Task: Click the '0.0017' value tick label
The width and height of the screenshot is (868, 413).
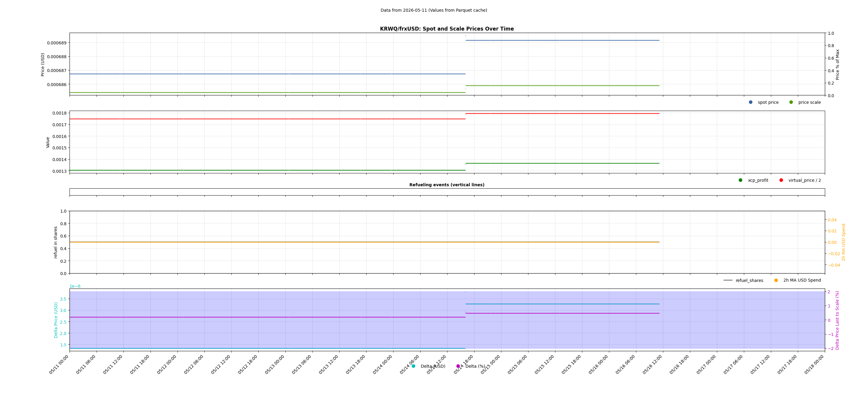Action: point(59,125)
